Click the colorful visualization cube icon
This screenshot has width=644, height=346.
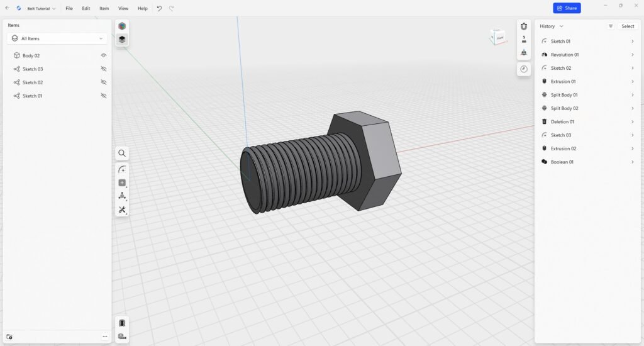(122, 26)
